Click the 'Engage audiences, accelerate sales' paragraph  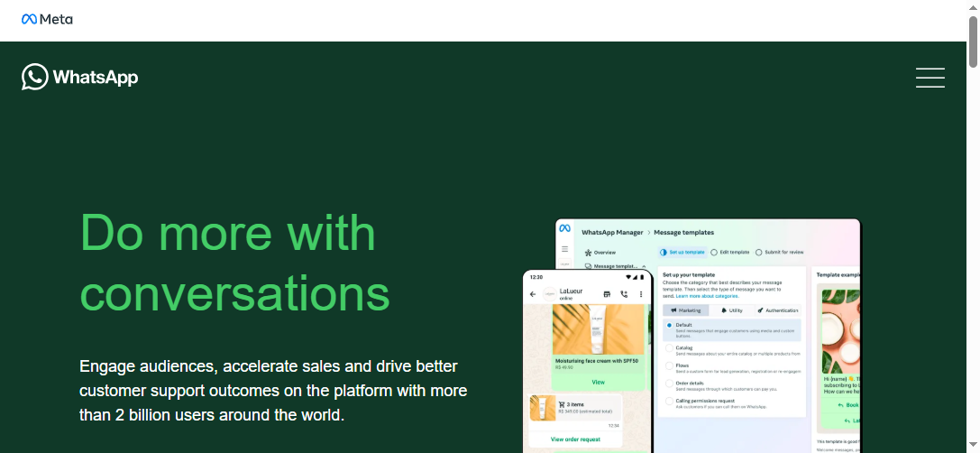coord(273,391)
